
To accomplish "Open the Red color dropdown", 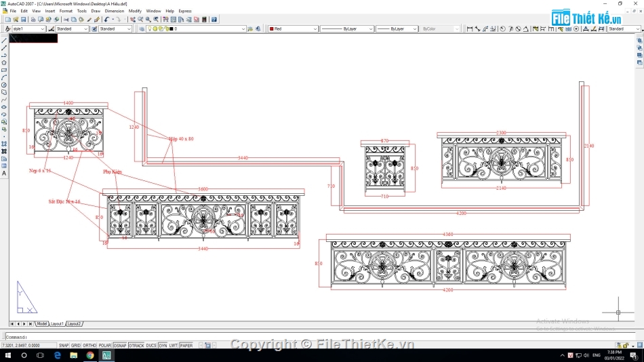I will [293, 28].
